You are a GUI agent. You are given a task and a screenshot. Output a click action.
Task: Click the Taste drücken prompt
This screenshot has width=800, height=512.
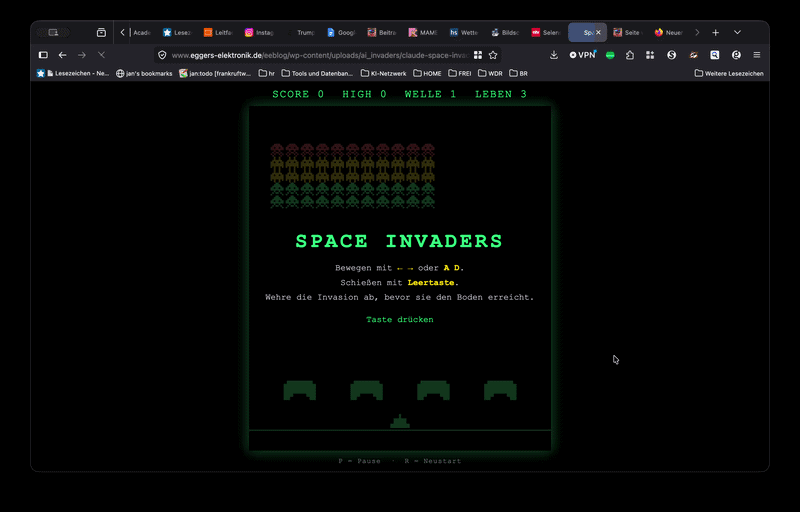coord(400,320)
